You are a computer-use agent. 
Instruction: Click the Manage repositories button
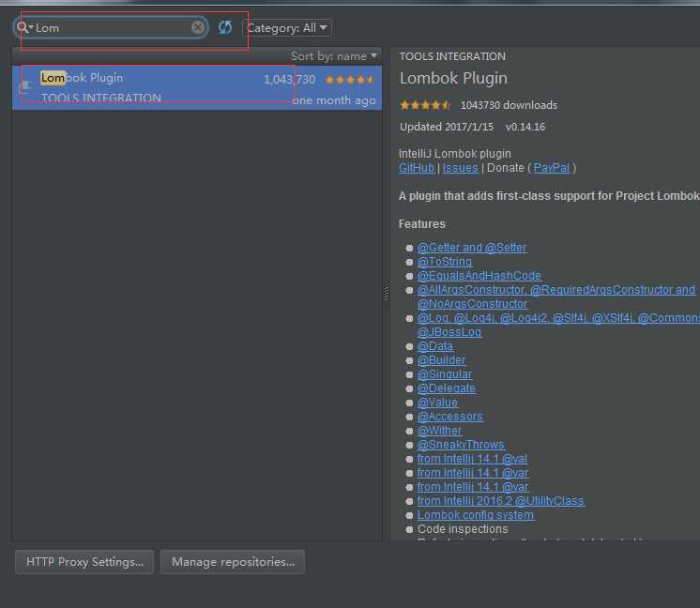point(233,562)
